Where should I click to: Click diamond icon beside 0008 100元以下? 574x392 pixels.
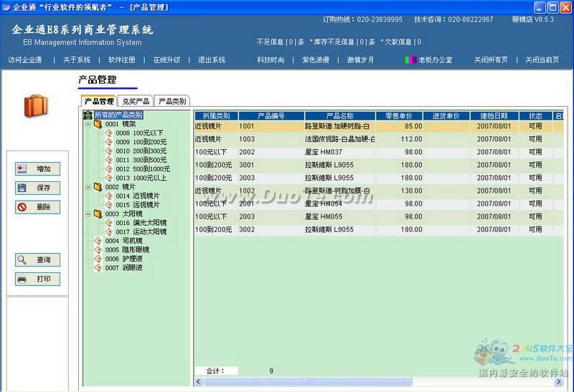(109, 133)
